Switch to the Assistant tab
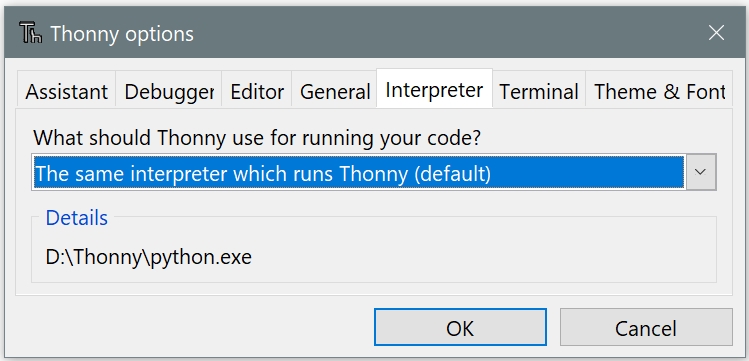Image resolution: width=749 pixels, height=361 pixels. (x=66, y=91)
